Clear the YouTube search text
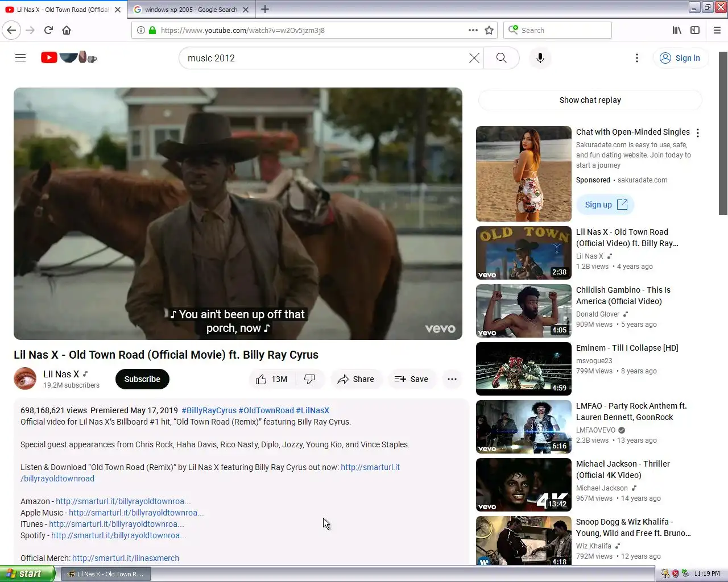This screenshot has width=728, height=582. pyautogui.click(x=474, y=58)
